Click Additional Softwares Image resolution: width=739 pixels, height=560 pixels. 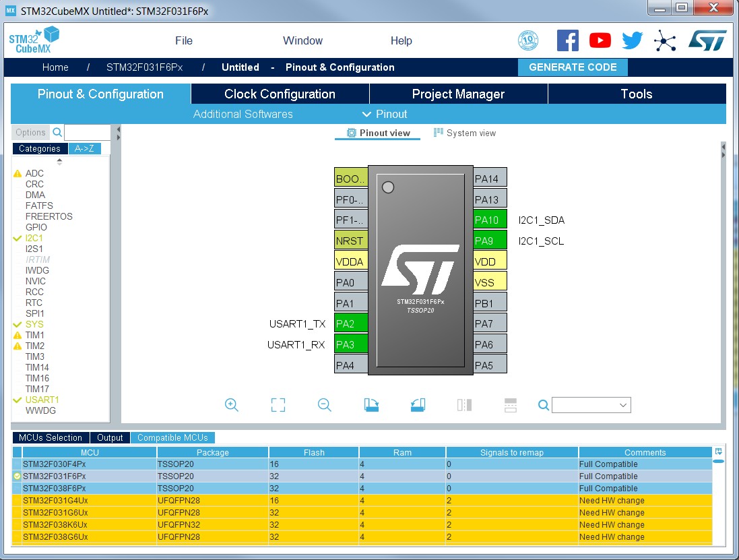click(243, 114)
